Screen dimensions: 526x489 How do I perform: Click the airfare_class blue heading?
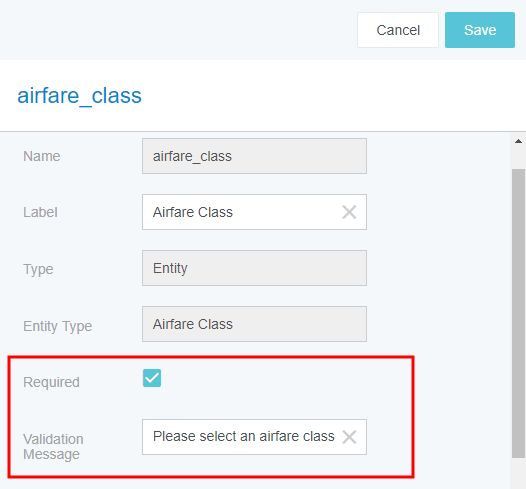tap(80, 96)
